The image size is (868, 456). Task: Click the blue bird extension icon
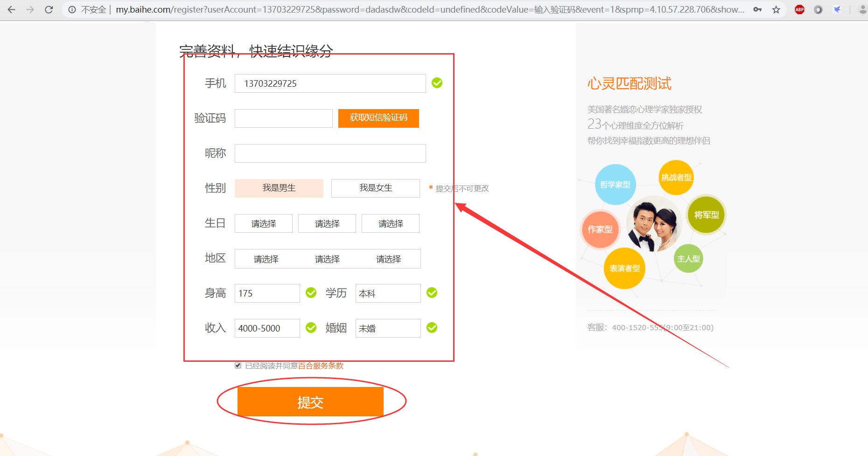[837, 9]
